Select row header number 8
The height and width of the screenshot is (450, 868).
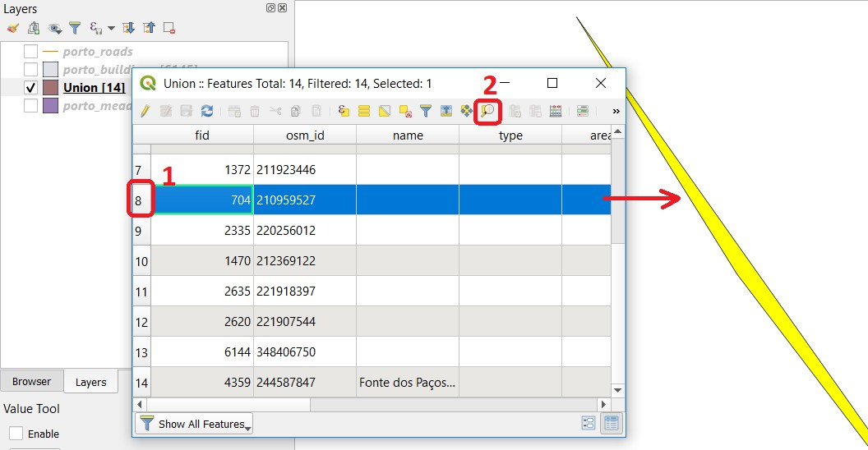pos(141,200)
